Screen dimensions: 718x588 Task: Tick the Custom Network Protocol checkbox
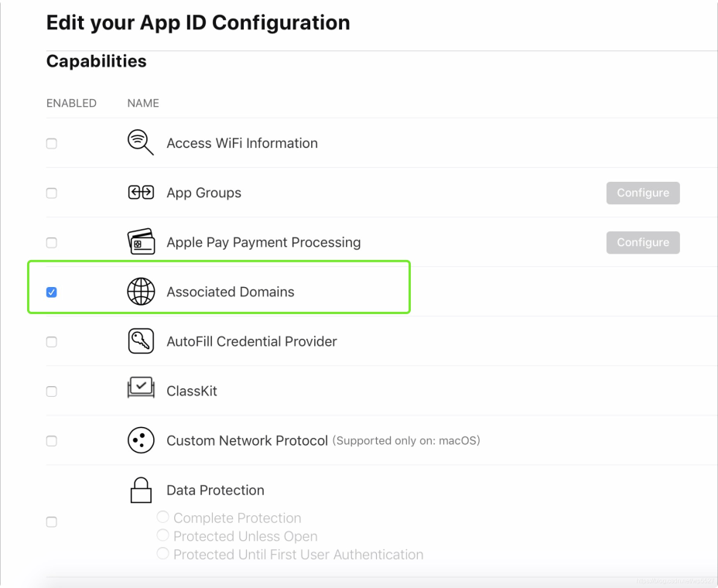[52, 441]
